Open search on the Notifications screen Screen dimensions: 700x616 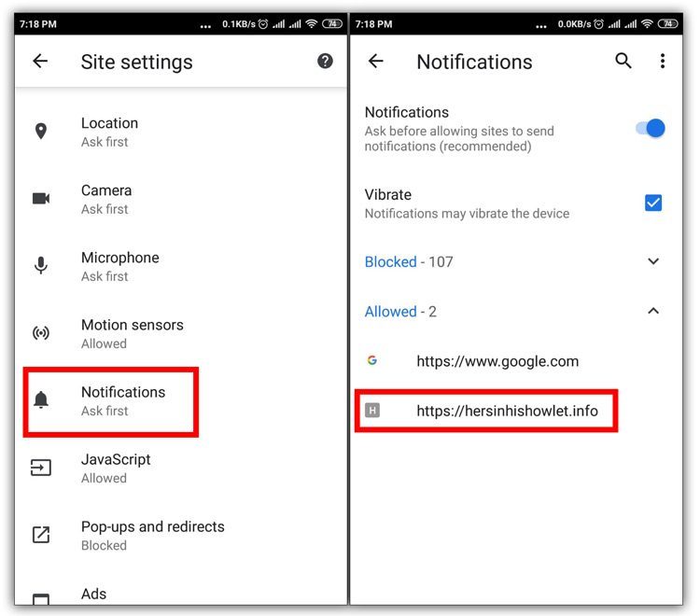pyautogui.click(x=623, y=61)
